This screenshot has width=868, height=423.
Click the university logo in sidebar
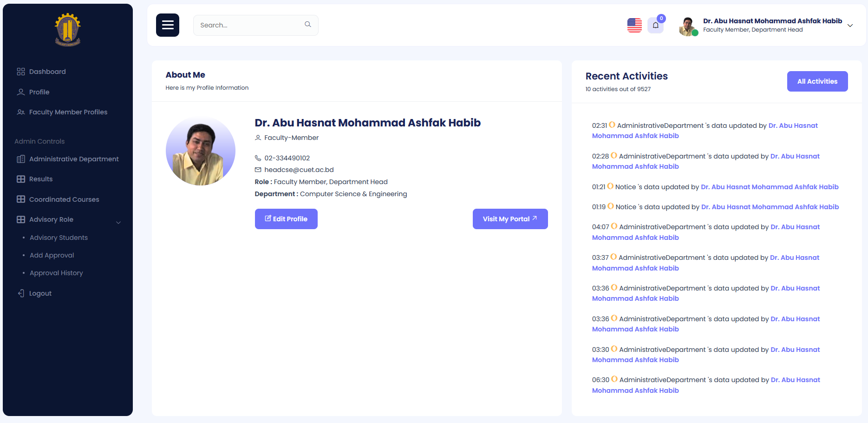point(68,29)
